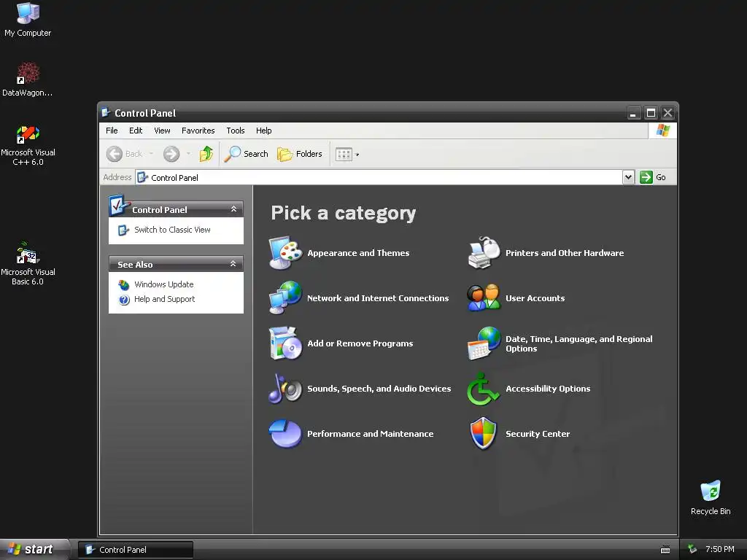Click the User Accounts people icon
This screenshot has height=560, width=747.
[484, 297]
